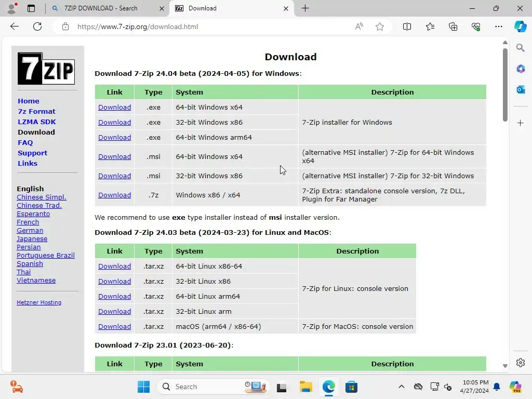Screen dimensions: 532x399
Task: Open Task View taskbar icon
Action: click(282, 387)
